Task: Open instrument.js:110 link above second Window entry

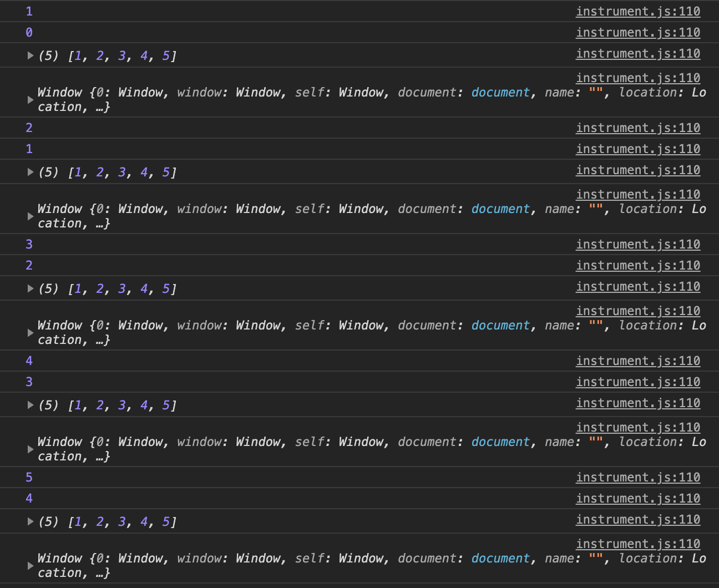Action: point(638,194)
